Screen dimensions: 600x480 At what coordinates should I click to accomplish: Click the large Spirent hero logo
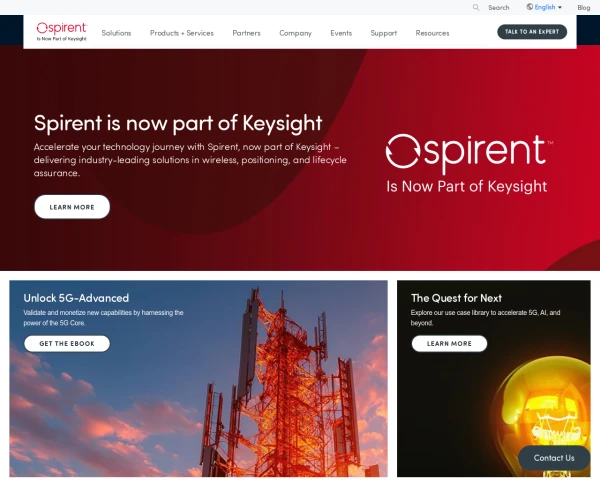(469, 164)
